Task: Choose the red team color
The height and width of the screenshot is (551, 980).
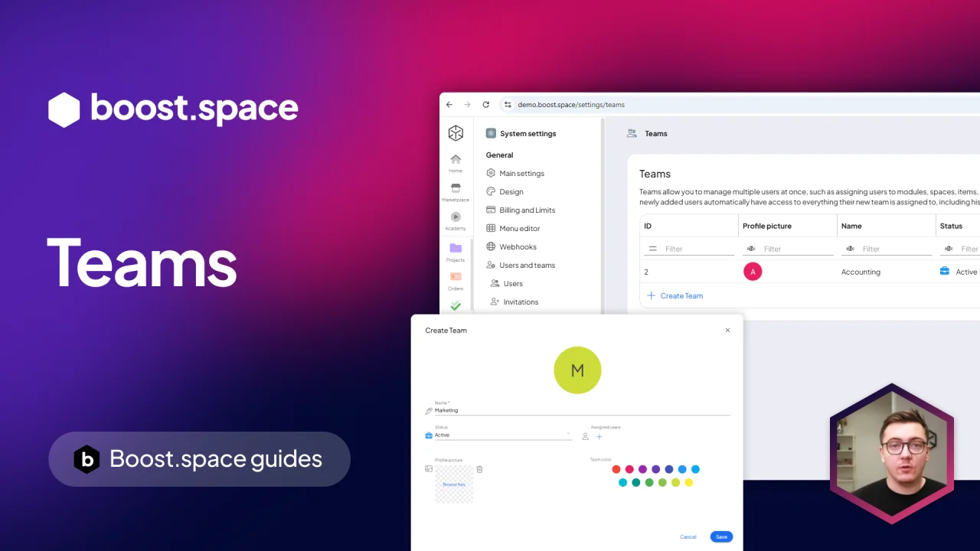Action: (x=616, y=469)
